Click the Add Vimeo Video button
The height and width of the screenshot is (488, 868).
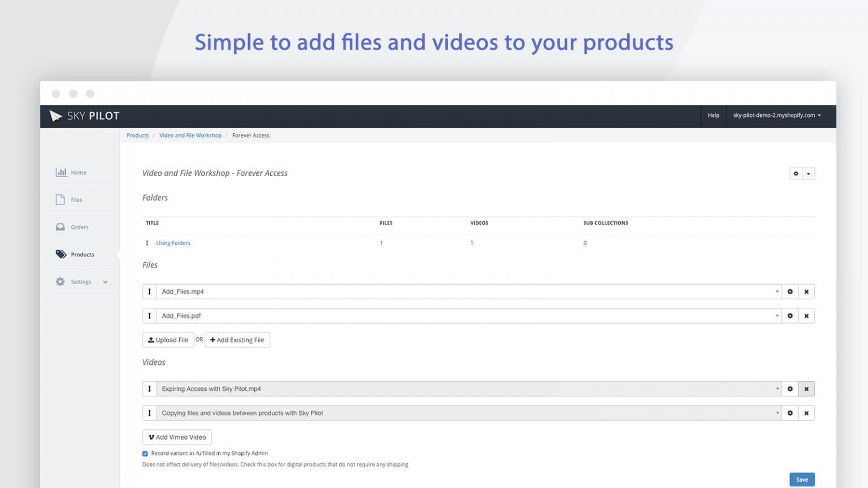click(177, 437)
